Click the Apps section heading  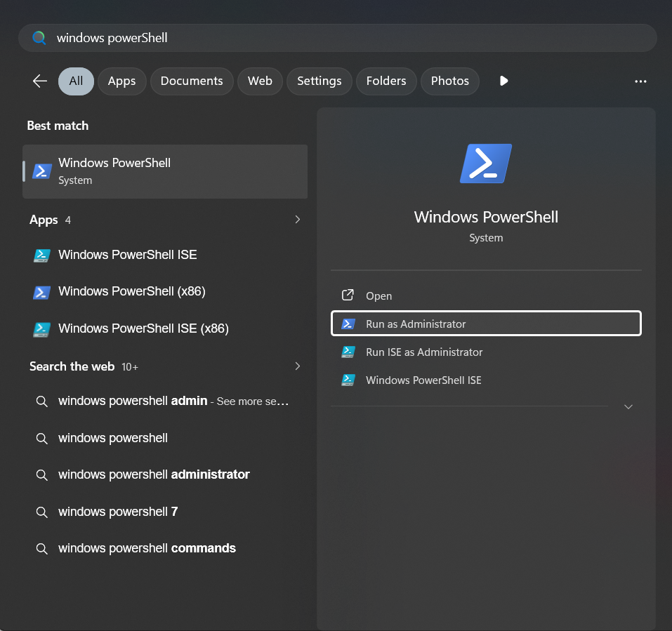coord(44,220)
